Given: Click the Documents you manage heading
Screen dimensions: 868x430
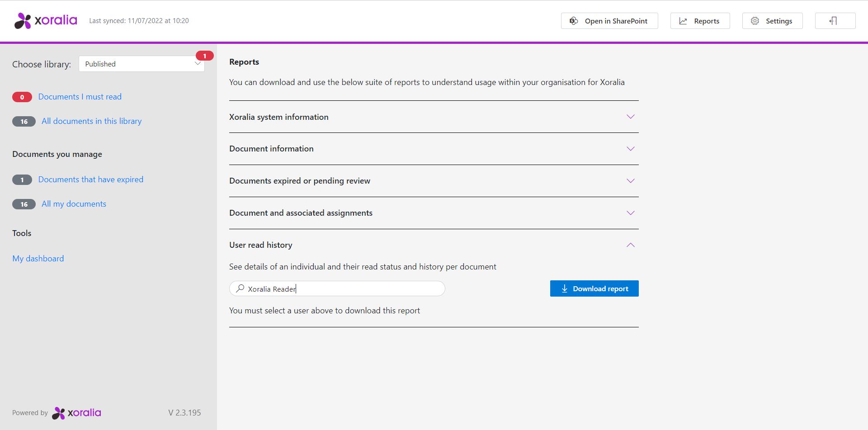Looking at the screenshot, I should [57, 154].
